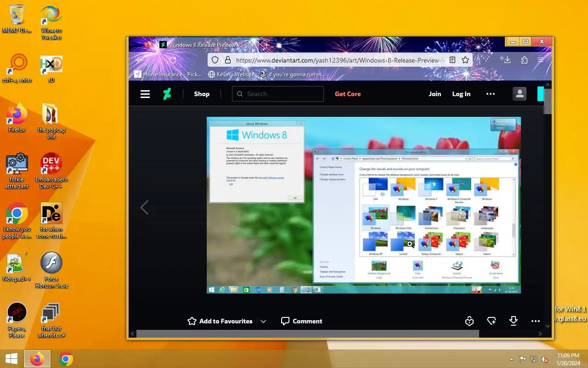
Task: Go to the previous deviation arrow
Action: coord(144,207)
